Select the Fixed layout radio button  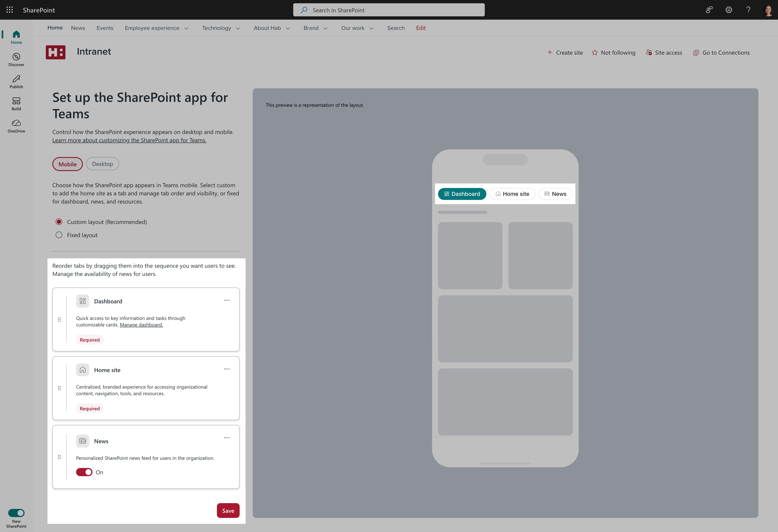click(59, 235)
